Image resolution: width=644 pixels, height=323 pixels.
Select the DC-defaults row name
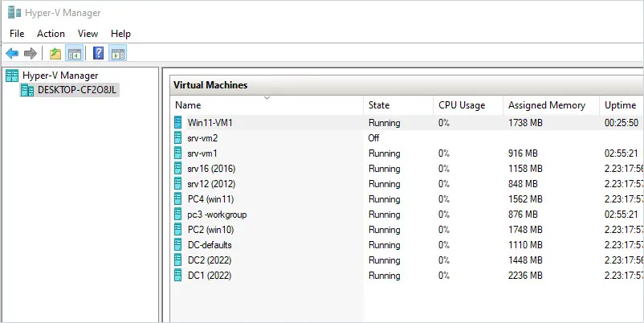point(210,244)
